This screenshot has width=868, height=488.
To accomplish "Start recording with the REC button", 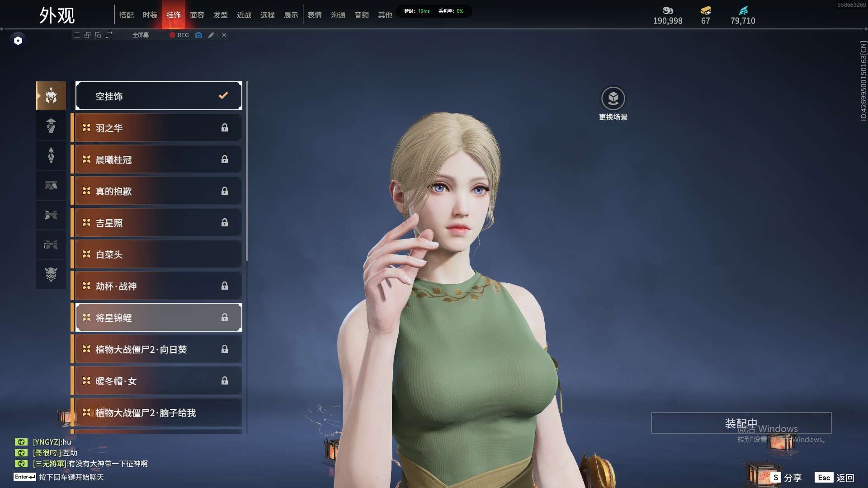I will [x=179, y=35].
